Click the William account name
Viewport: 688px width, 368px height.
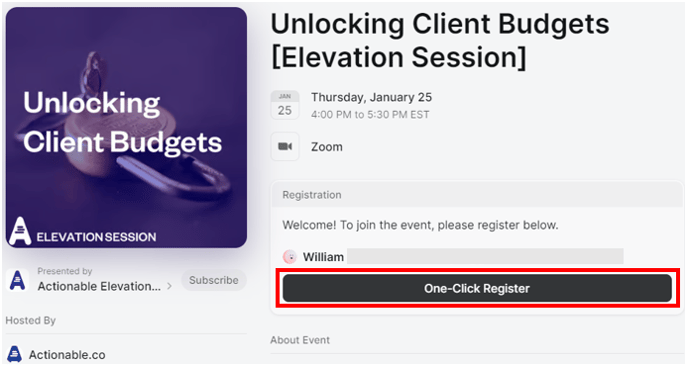323,257
